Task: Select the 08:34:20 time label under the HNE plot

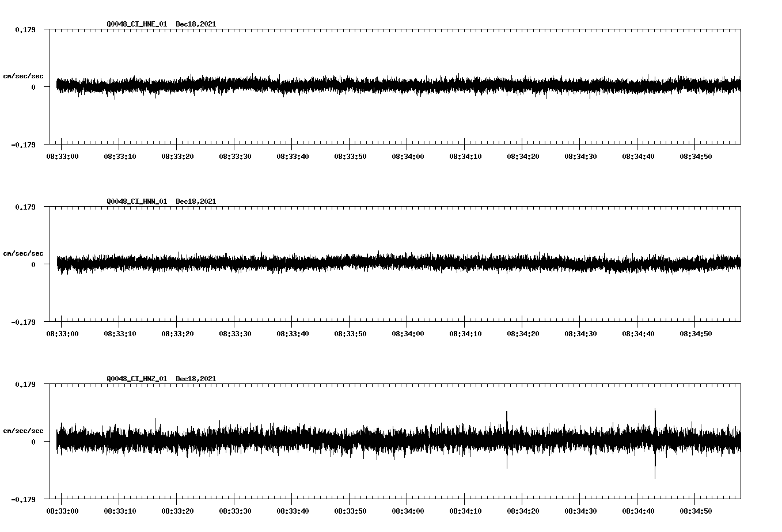Action: [523, 156]
